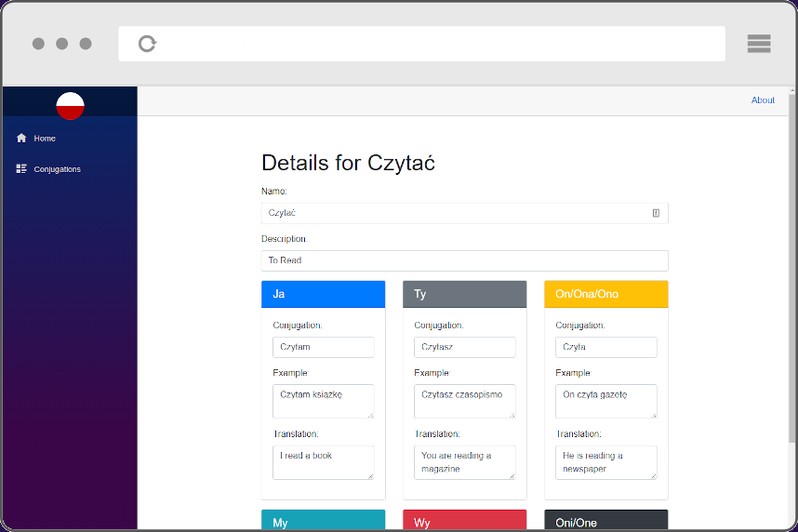The width and height of the screenshot is (798, 532).
Task: Click the 'Czytam książkę' example textarea
Action: (x=323, y=401)
